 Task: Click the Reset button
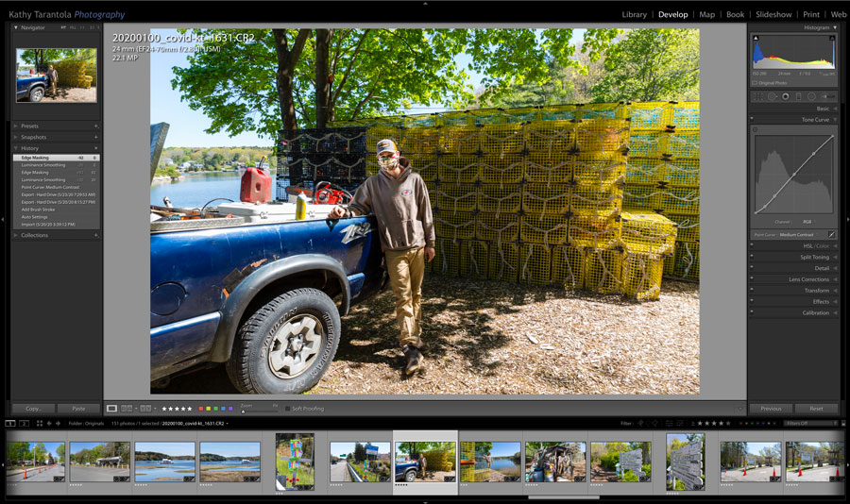point(816,409)
